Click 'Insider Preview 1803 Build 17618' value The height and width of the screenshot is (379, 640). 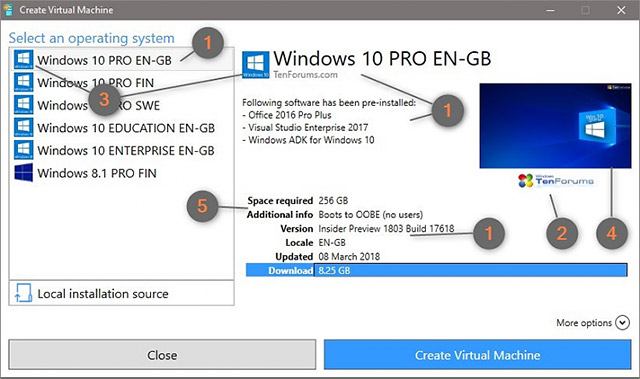pos(386,228)
